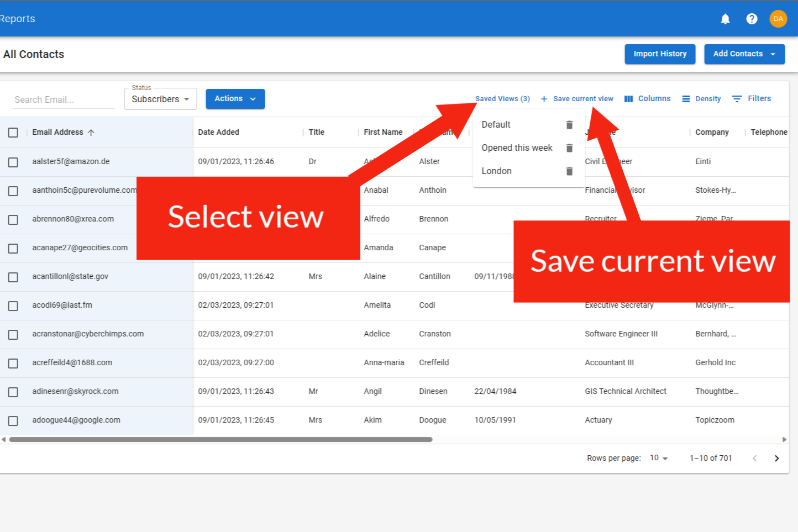Image resolution: width=798 pixels, height=532 pixels.
Task: Open the Status Subscribers dropdown
Action: 160,99
